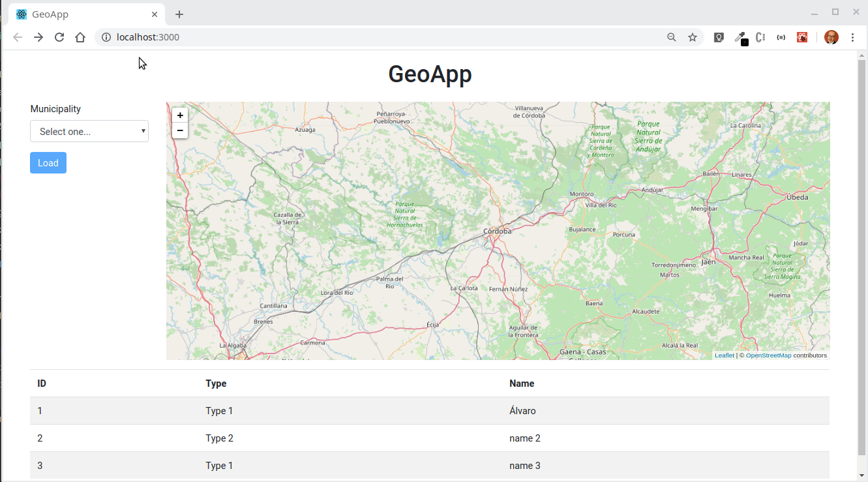868x482 pixels.
Task: Reload the localhost page
Action: click(59, 37)
